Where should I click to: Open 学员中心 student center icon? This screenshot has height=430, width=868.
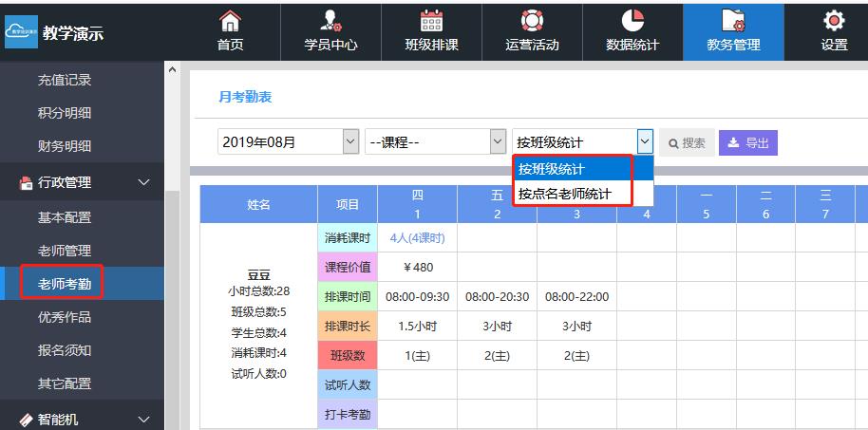(x=330, y=20)
